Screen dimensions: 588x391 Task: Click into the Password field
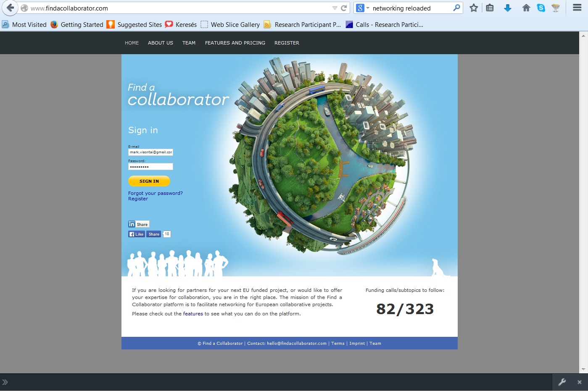click(150, 167)
